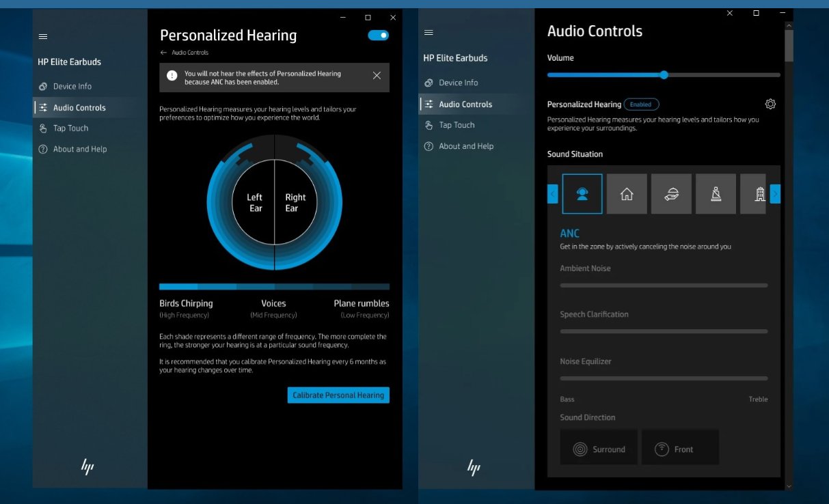829x504 pixels.
Task: Maximize the Personalized Hearing window
Action: [x=368, y=17]
